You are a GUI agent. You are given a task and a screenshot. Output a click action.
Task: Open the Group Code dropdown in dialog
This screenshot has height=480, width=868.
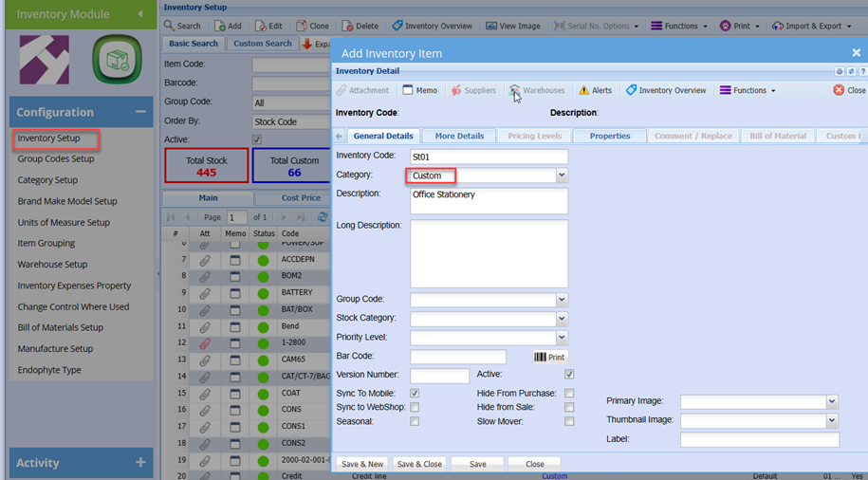562,300
